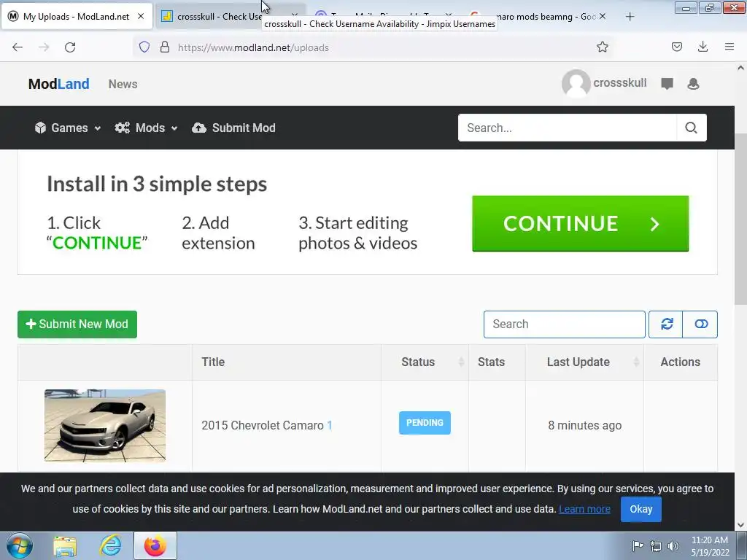
Task: Click the Actions column header
Action: [x=681, y=362]
